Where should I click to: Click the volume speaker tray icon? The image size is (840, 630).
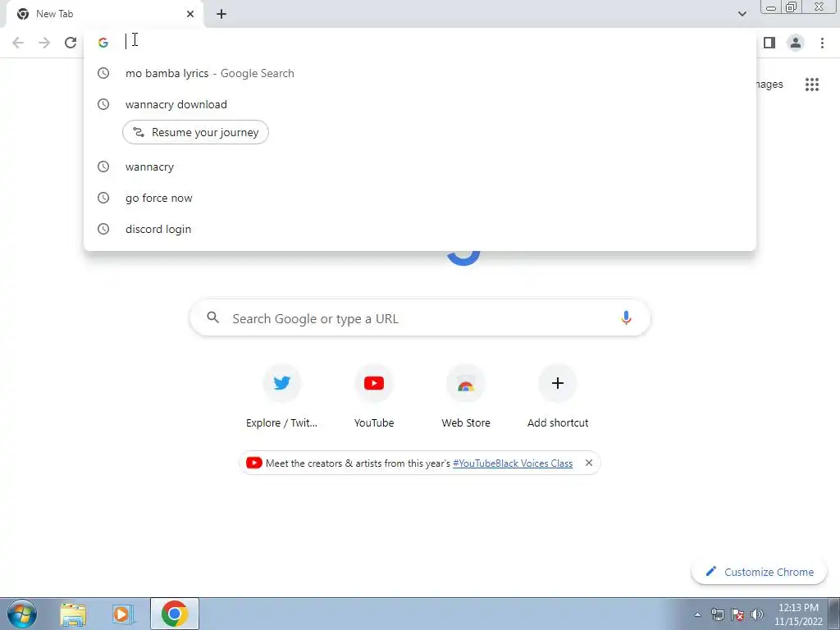pos(757,614)
